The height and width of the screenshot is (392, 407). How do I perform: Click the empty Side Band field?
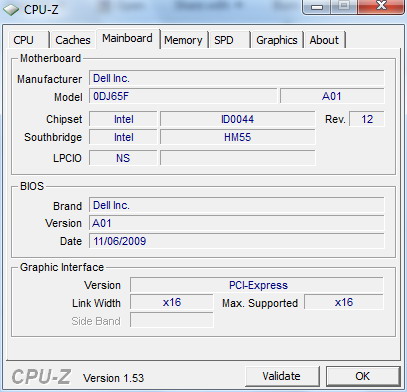point(172,320)
